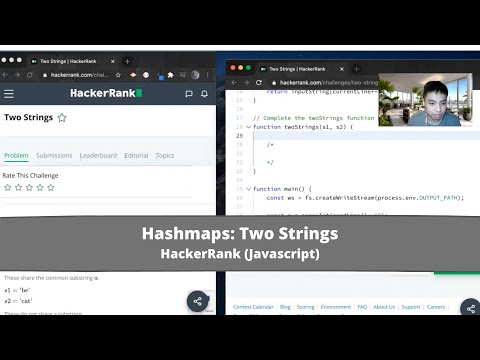Open the Topics tab
Viewport: 480px width, 360px height.
165,156
